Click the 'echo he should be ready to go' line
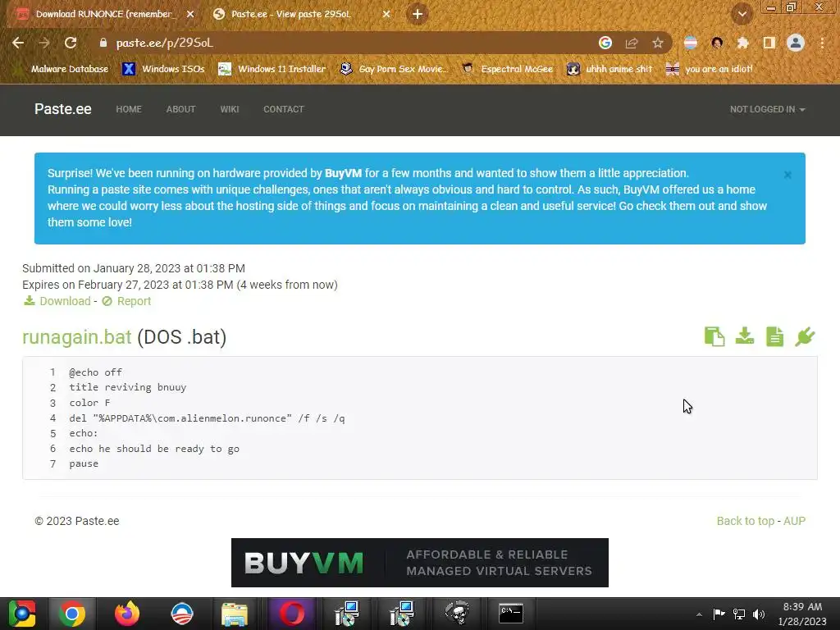840x630 pixels. click(x=154, y=449)
